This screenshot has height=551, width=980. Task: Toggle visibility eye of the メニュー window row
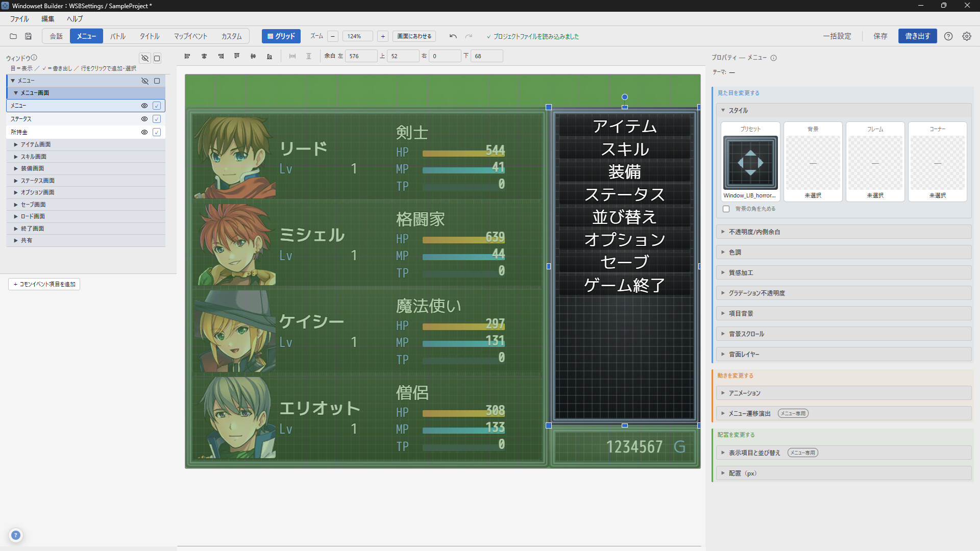pyautogui.click(x=144, y=106)
